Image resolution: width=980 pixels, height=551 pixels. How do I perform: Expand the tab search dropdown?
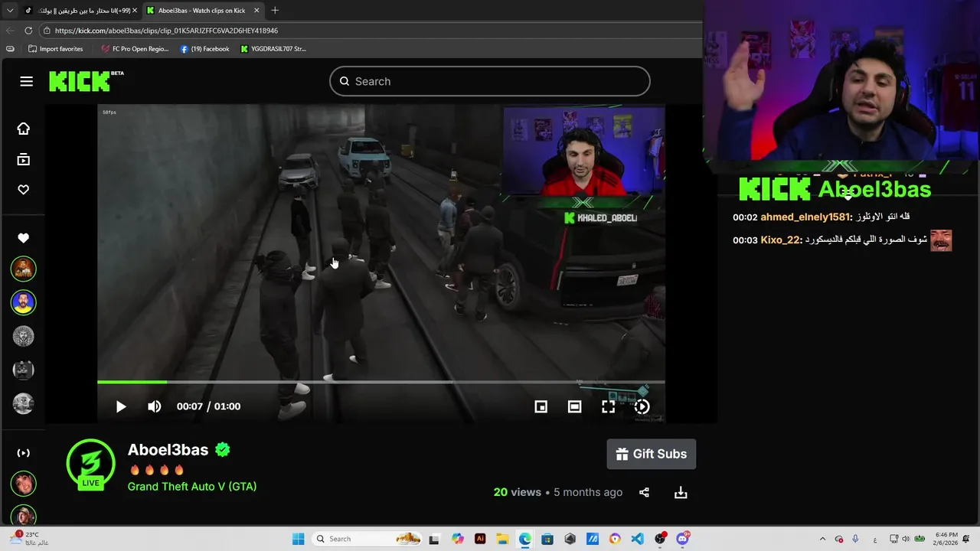coord(10,11)
